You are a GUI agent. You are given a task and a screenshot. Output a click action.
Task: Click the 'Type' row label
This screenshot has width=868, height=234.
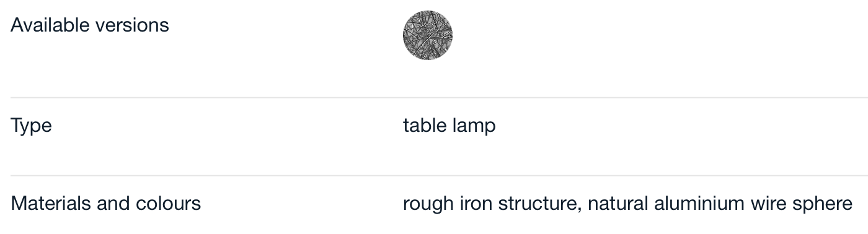(x=32, y=126)
